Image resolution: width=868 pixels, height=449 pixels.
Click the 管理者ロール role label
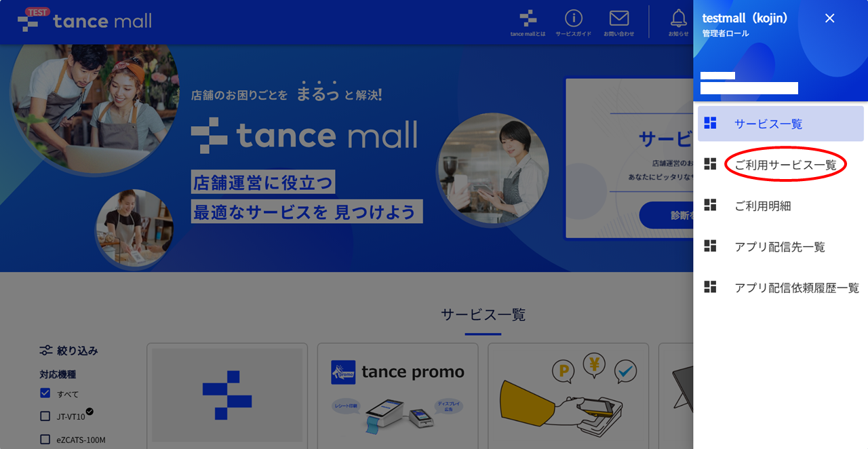[726, 33]
